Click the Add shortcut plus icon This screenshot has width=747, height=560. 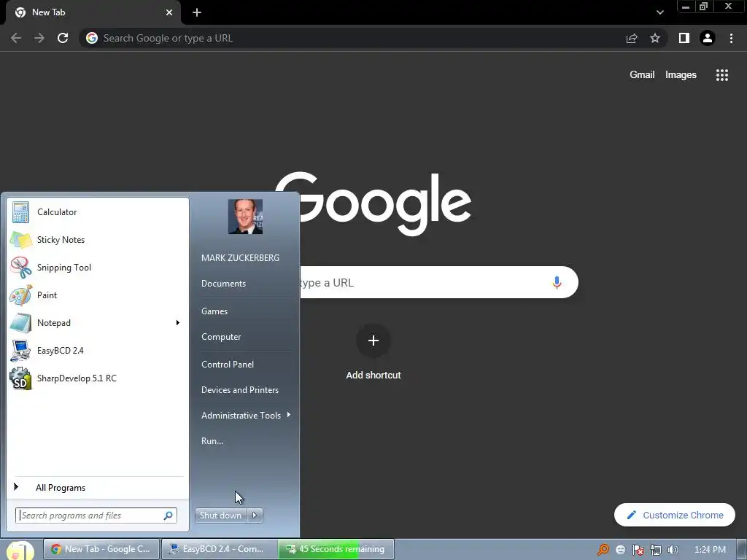coord(373,341)
